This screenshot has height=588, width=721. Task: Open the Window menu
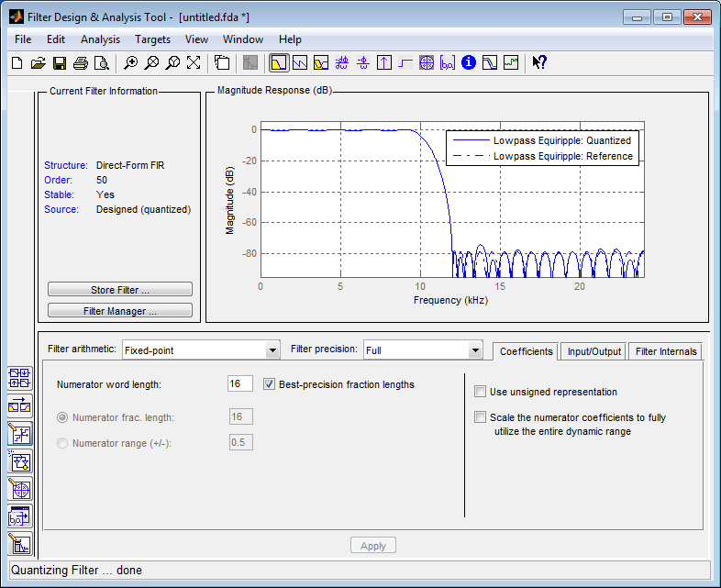[x=243, y=39]
